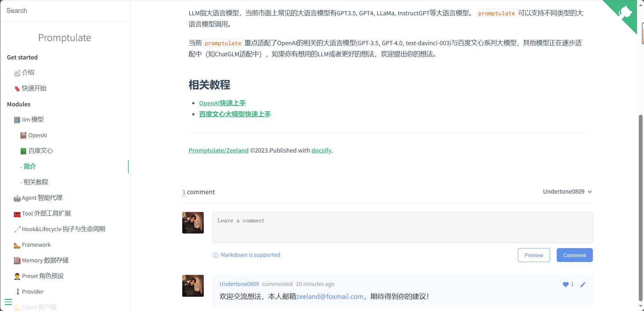Viewport: 644px width, 311px height.
Task: Follow the Promptulate/Zeeland footer link
Action: pyautogui.click(x=218, y=150)
